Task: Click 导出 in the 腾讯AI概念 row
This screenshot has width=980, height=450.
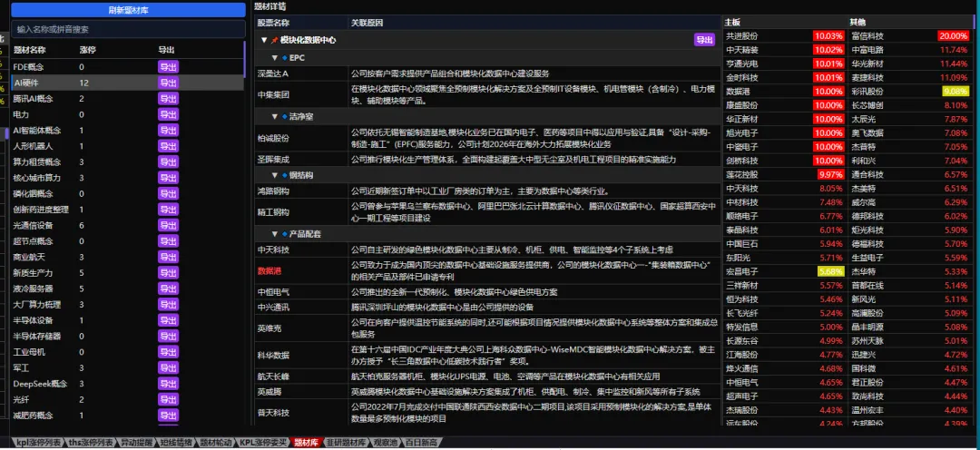Action: tap(168, 98)
